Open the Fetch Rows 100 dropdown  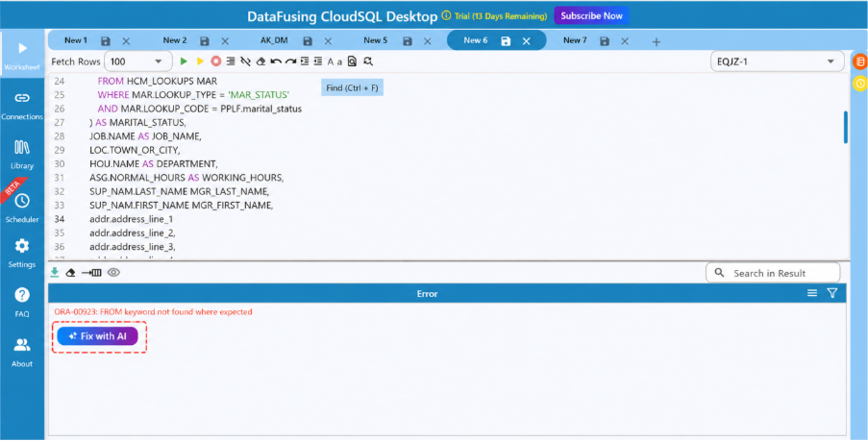pos(139,61)
